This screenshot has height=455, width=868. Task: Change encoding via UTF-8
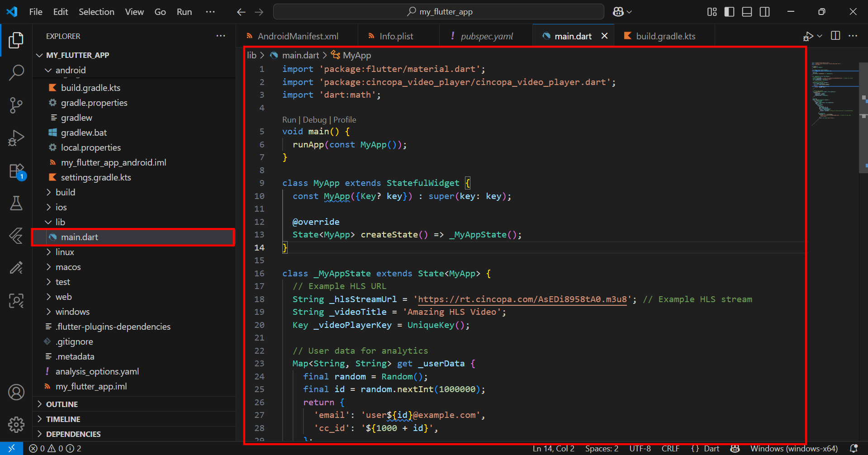[x=640, y=448]
